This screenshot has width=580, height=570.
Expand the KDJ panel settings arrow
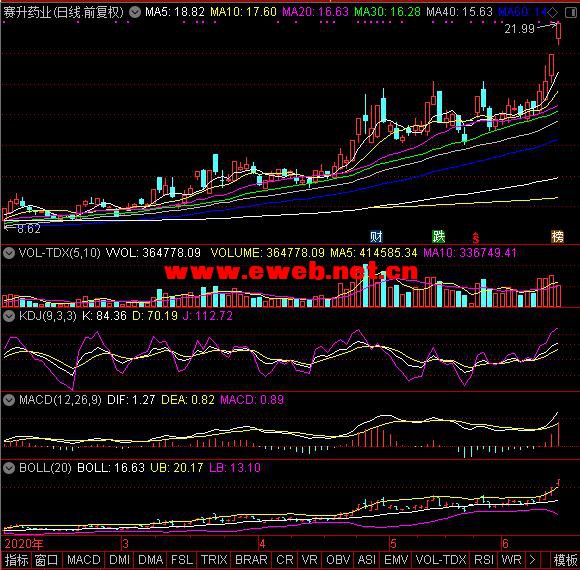pos(9,316)
